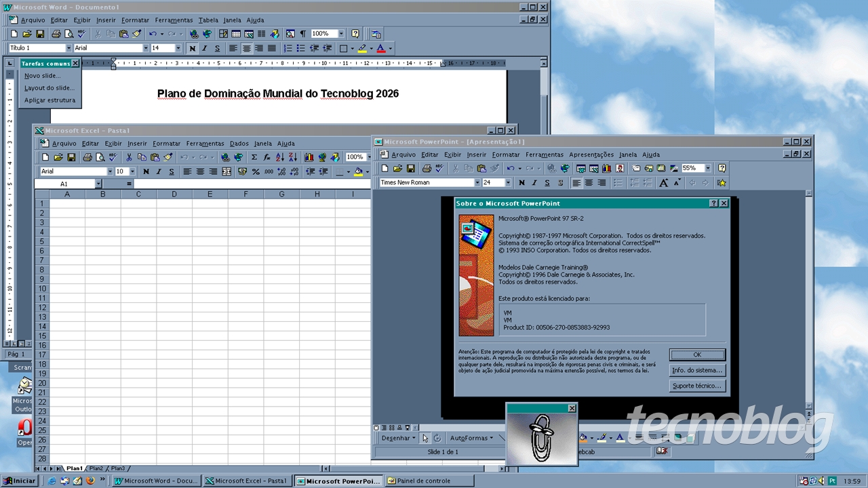Click Word highlight color button
The height and width of the screenshot is (488, 868).
point(363,48)
